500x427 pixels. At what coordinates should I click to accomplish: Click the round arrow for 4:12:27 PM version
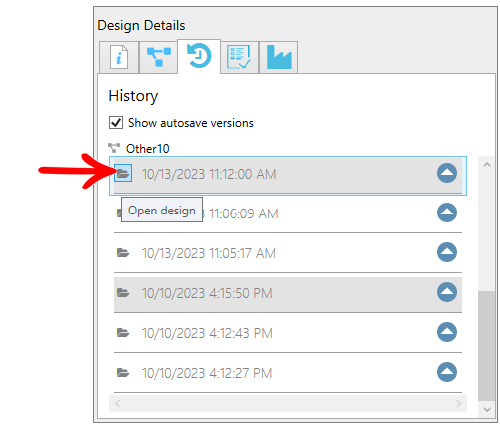click(447, 372)
